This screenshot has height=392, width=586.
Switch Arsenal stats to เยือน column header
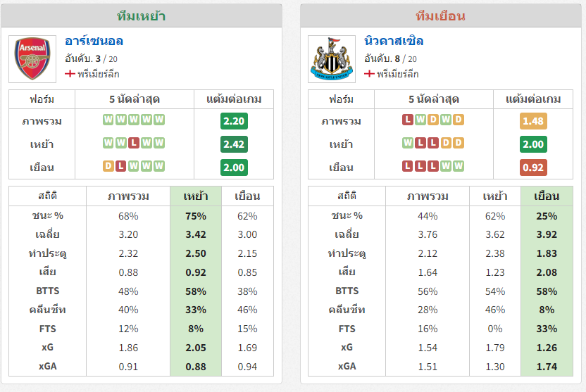[247, 196]
